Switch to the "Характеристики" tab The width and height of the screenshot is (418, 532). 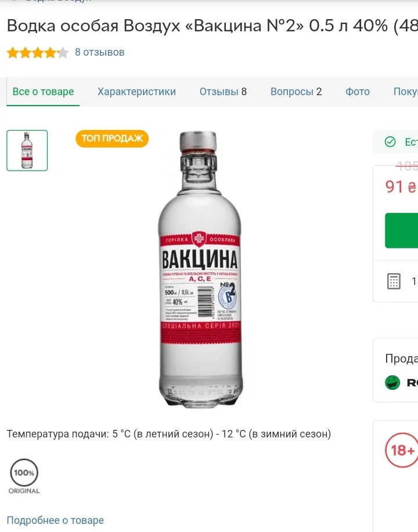(x=136, y=92)
